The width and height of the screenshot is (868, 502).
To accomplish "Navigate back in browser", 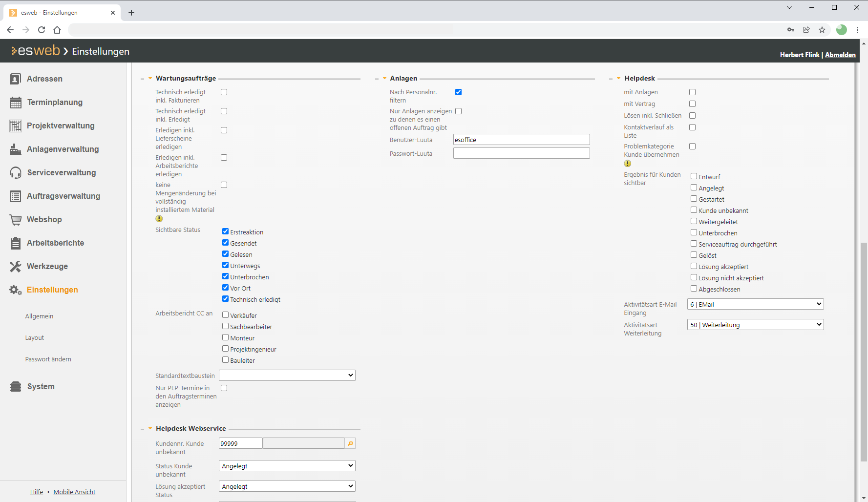I will [x=10, y=30].
